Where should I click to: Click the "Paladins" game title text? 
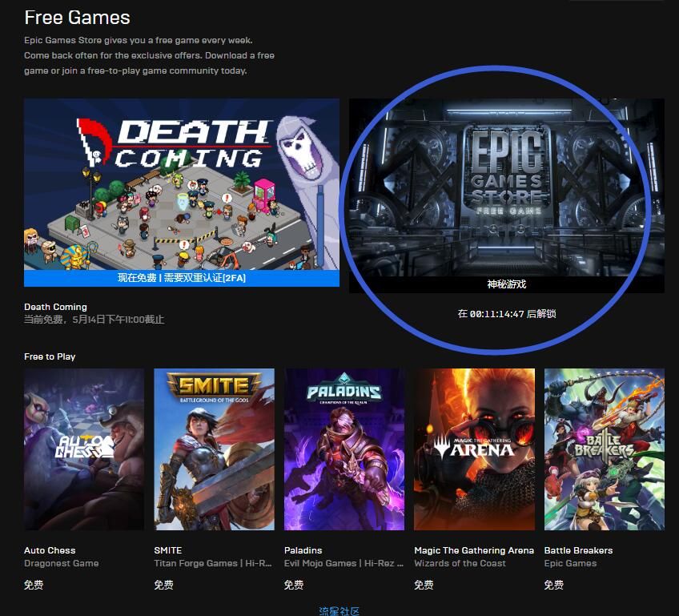303,550
